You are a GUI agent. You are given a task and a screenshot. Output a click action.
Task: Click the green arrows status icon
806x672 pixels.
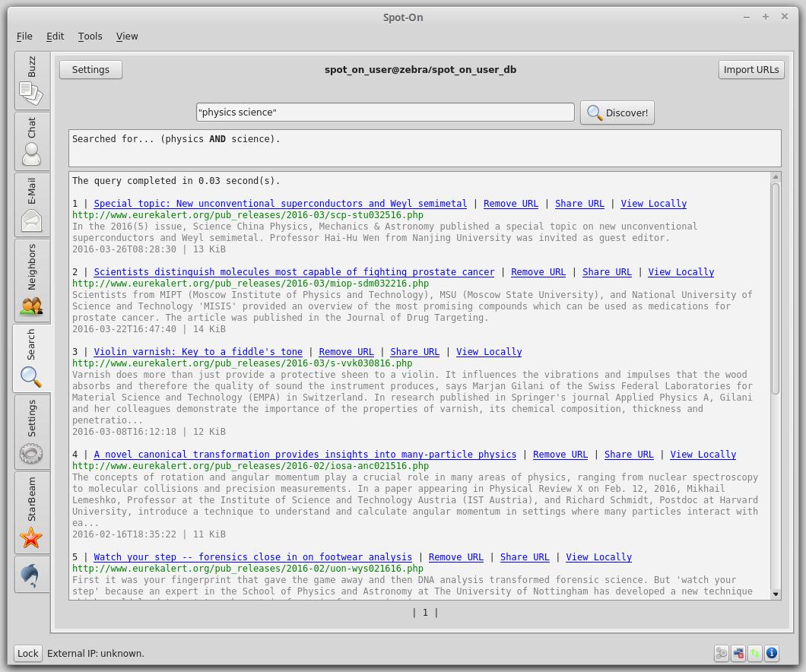click(x=755, y=653)
